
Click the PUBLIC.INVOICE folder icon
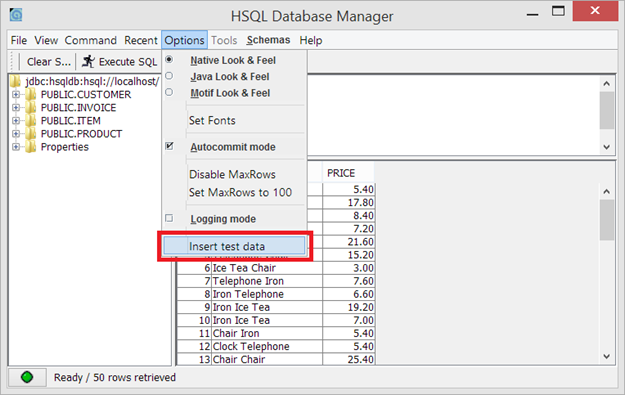(x=31, y=108)
